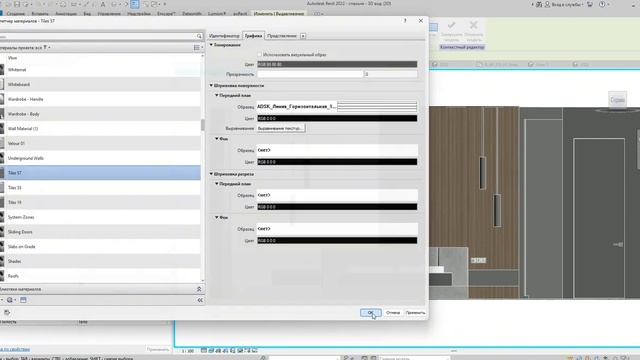
Task: Click the help question mark of the material dialog
Action: tap(405, 20)
